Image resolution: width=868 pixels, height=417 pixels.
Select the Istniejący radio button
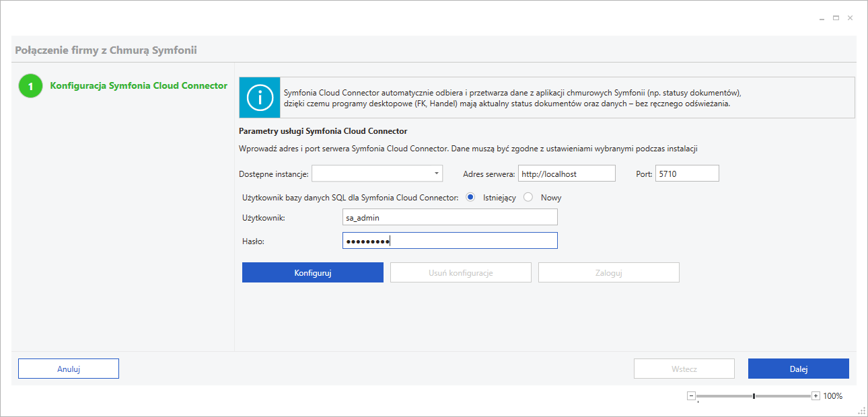pos(470,198)
